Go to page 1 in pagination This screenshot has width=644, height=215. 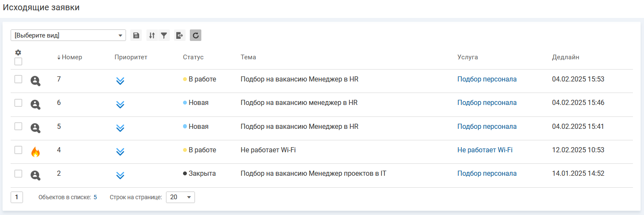pos(17,197)
